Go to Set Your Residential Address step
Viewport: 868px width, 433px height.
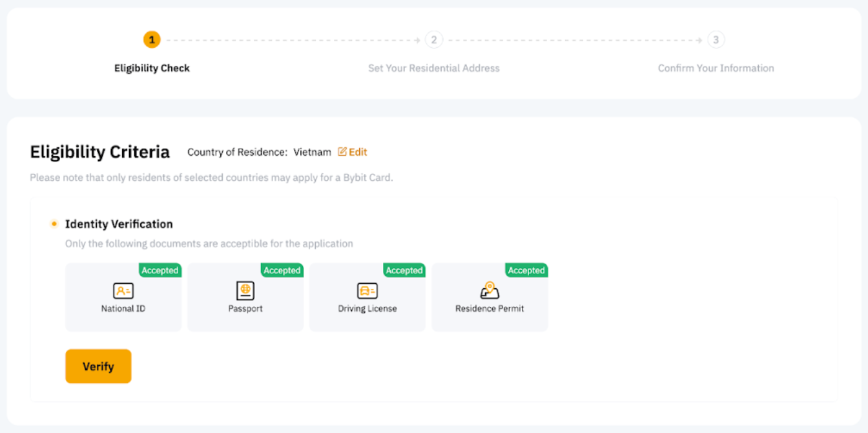(x=434, y=69)
